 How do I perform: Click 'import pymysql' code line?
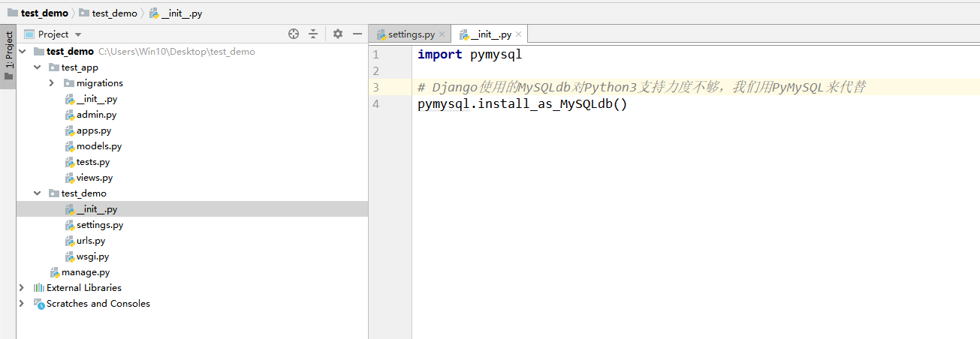[x=469, y=55]
